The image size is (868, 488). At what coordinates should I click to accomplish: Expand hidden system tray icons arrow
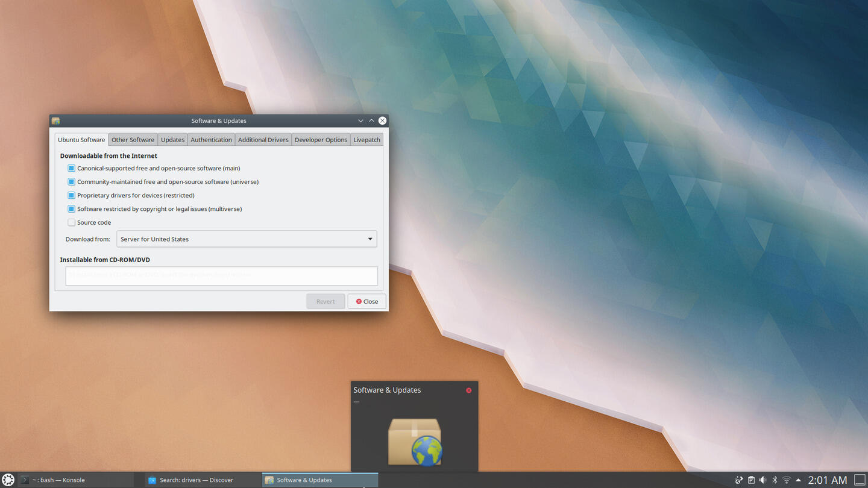[798, 480]
